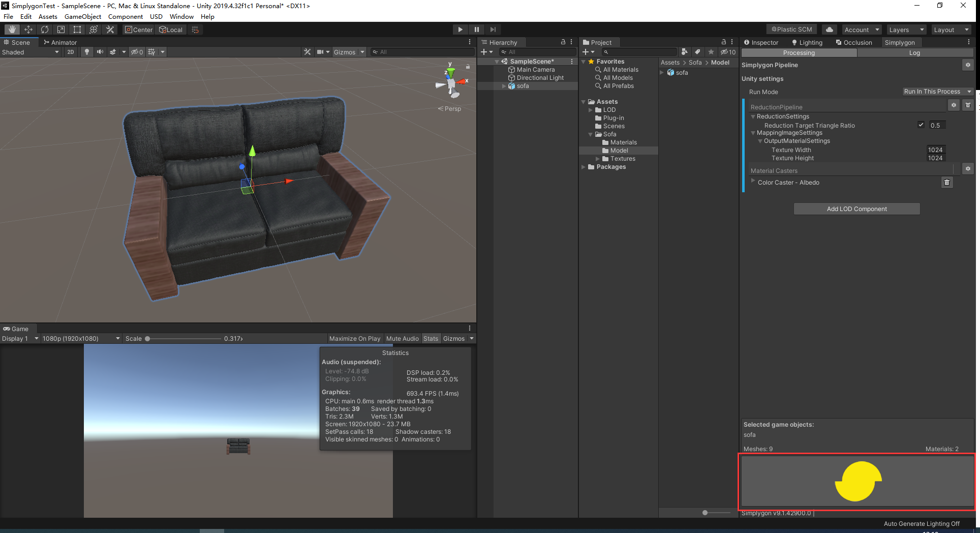Select the Scale tool
Screen dimensions: 980x533
[x=61, y=29]
